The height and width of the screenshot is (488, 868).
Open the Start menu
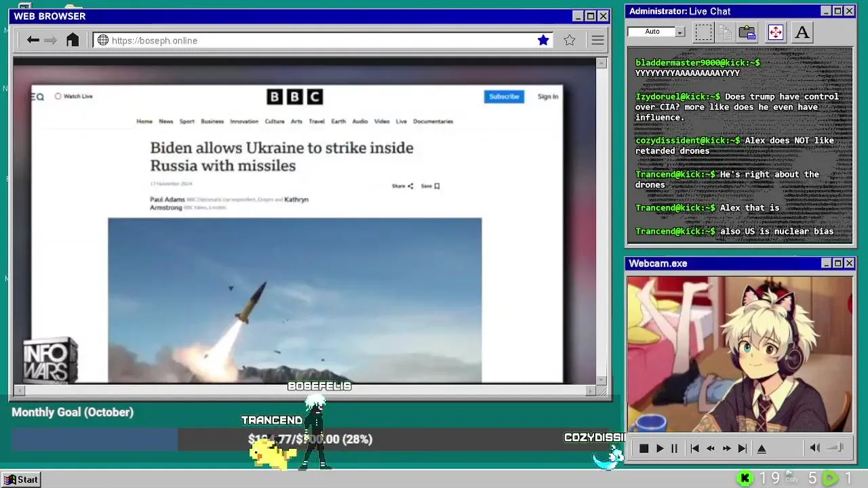click(x=21, y=480)
